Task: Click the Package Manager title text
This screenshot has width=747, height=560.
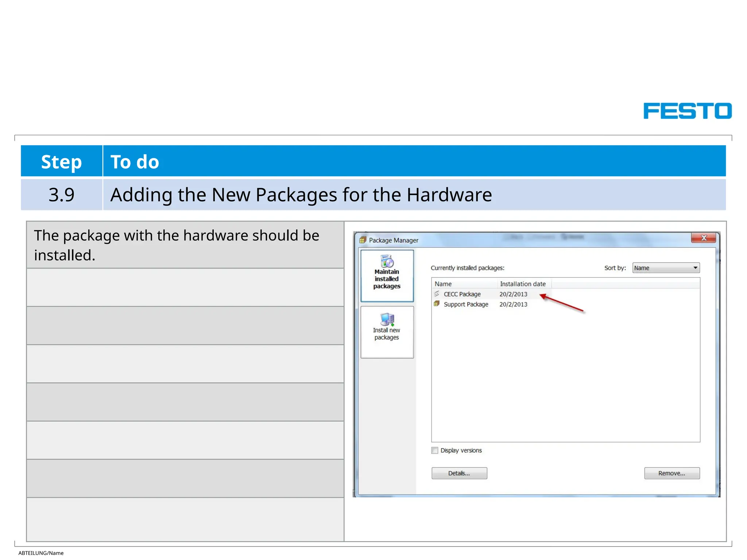Action: [394, 240]
